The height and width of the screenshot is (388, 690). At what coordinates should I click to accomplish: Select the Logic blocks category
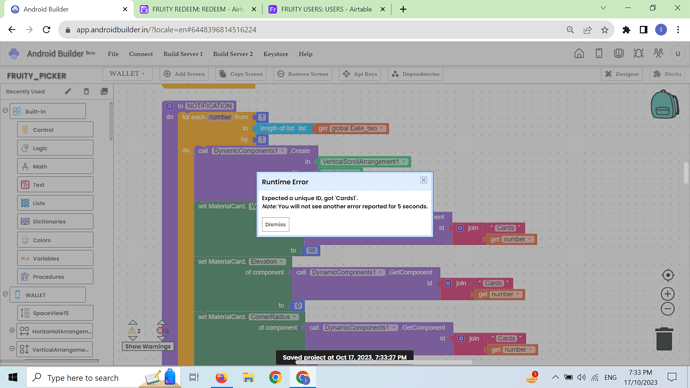pyautogui.click(x=55, y=148)
